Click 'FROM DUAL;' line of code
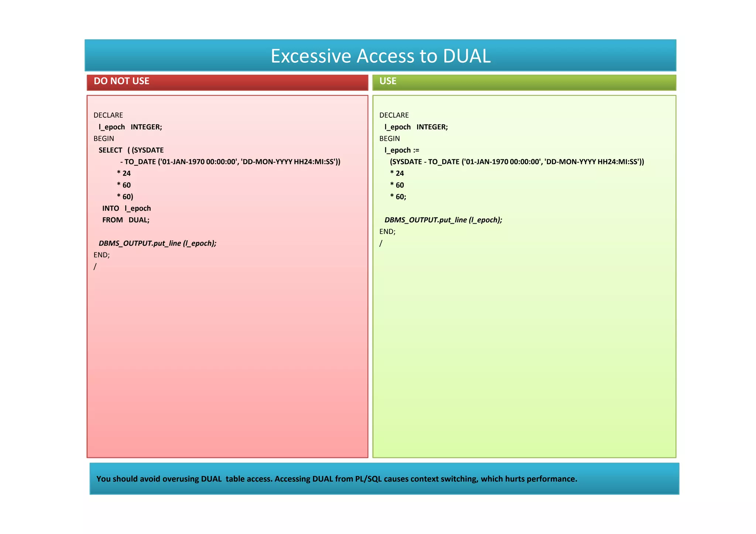The height and width of the screenshot is (534, 756). click(x=126, y=220)
